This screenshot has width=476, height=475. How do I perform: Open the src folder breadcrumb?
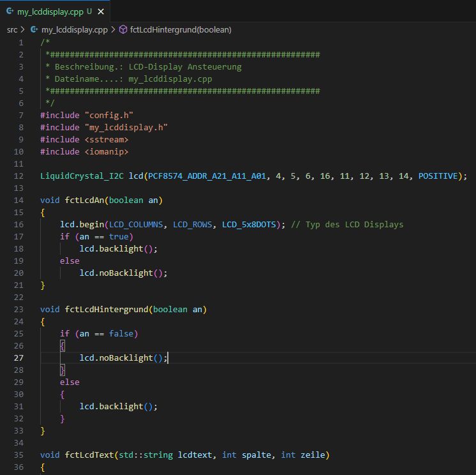(12, 29)
